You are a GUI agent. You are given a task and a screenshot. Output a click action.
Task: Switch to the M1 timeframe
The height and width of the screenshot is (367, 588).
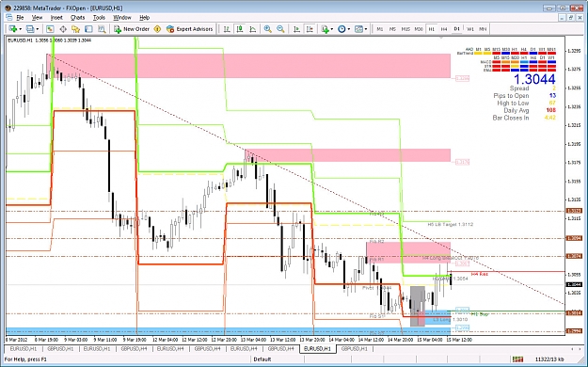coord(380,29)
